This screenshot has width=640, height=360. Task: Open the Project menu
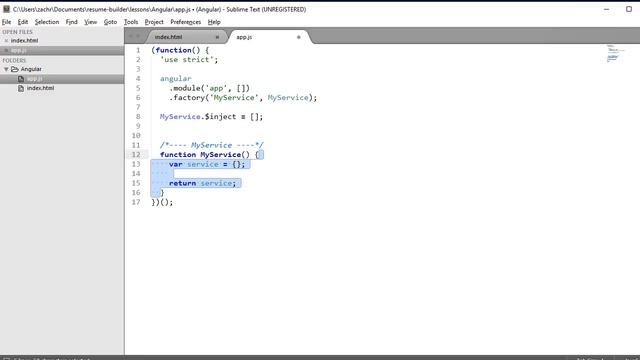[154, 22]
